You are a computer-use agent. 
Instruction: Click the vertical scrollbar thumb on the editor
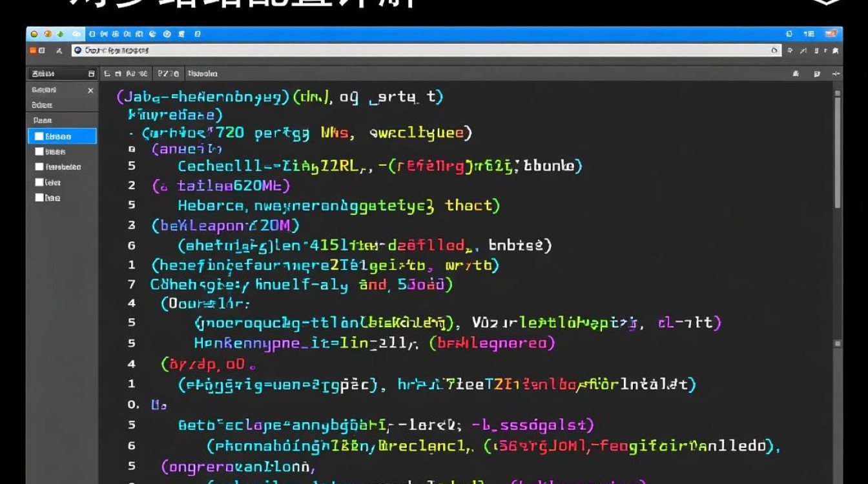point(838,152)
